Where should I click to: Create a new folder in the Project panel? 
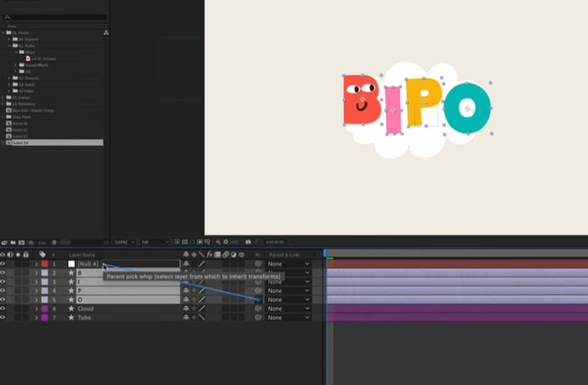click(12, 243)
